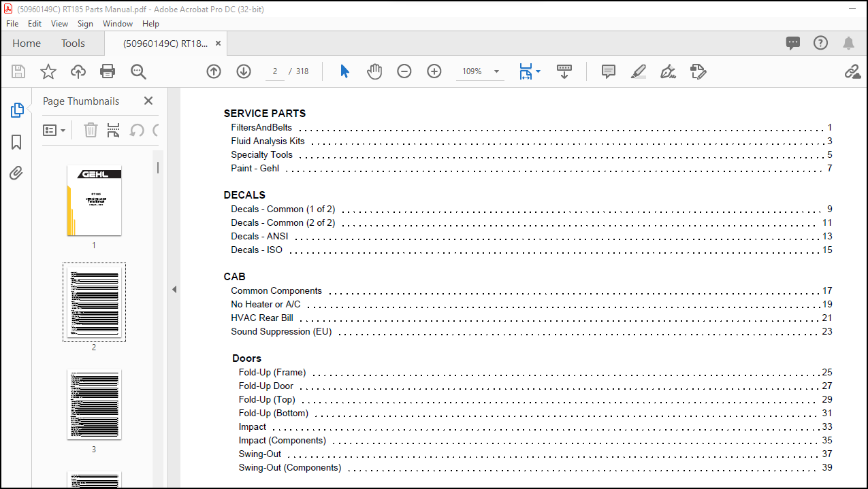The height and width of the screenshot is (489, 868).
Task: Go to next page arrow
Action: [244, 71]
